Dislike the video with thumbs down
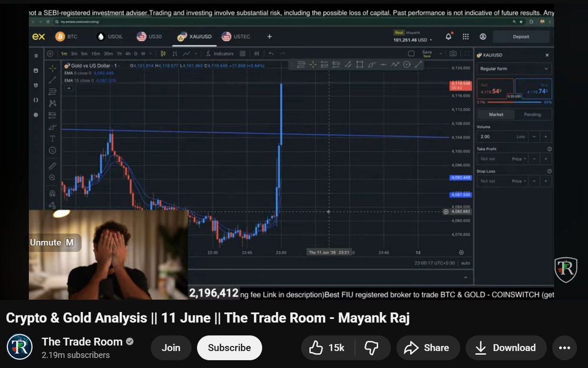The image size is (588, 368). (x=371, y=347)
